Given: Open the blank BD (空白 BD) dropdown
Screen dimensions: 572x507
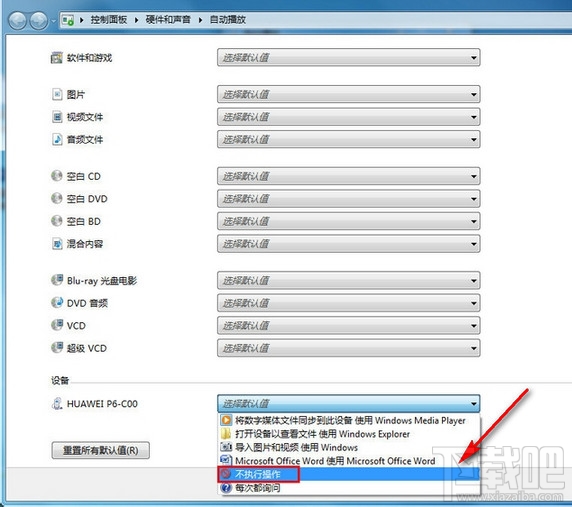Looking at the screenshot, I should 348,221.
